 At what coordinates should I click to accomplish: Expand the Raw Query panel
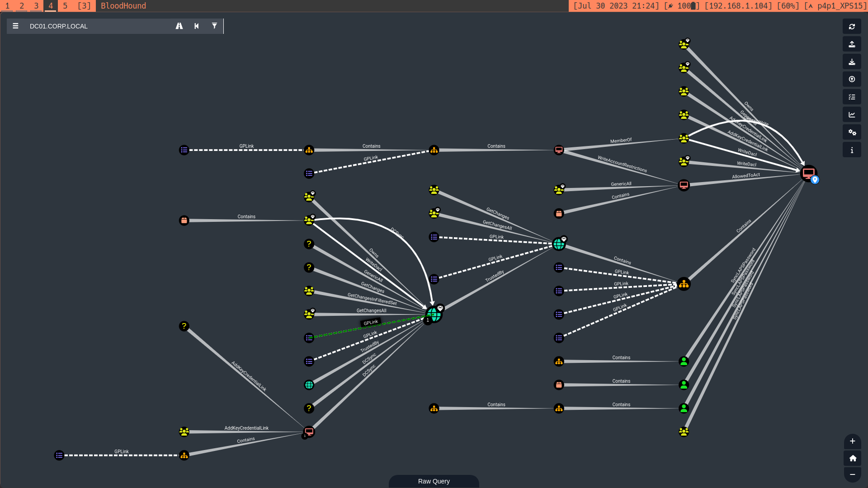[x=434, y=481]
